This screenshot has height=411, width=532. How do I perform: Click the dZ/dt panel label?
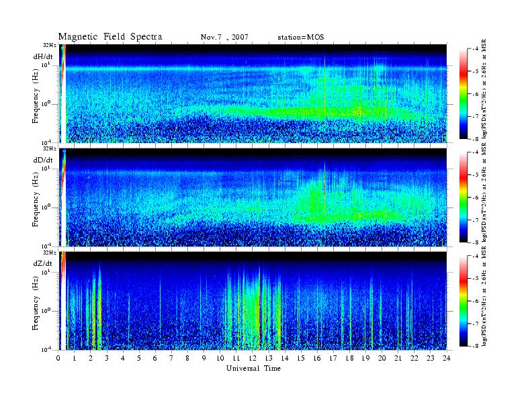pos(43,263)
